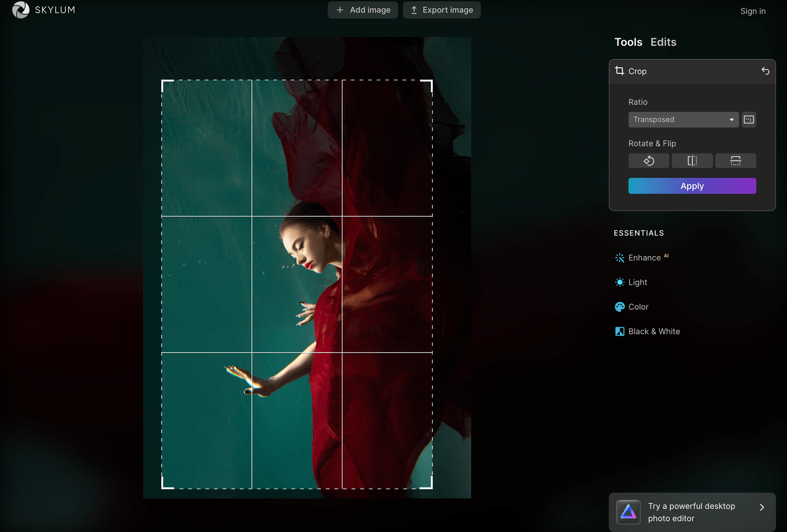Export the edited image

point(441,10)
